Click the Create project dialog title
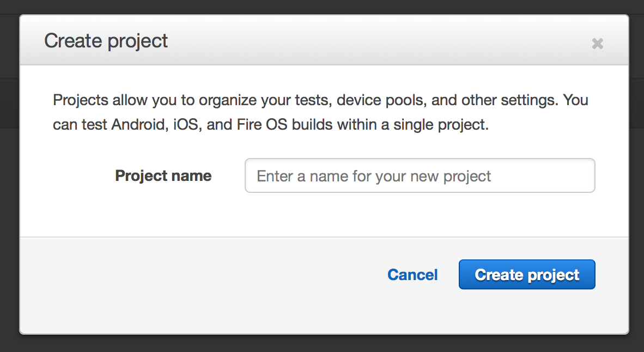This screenshot has height=352, width=644. coord(106,41)
